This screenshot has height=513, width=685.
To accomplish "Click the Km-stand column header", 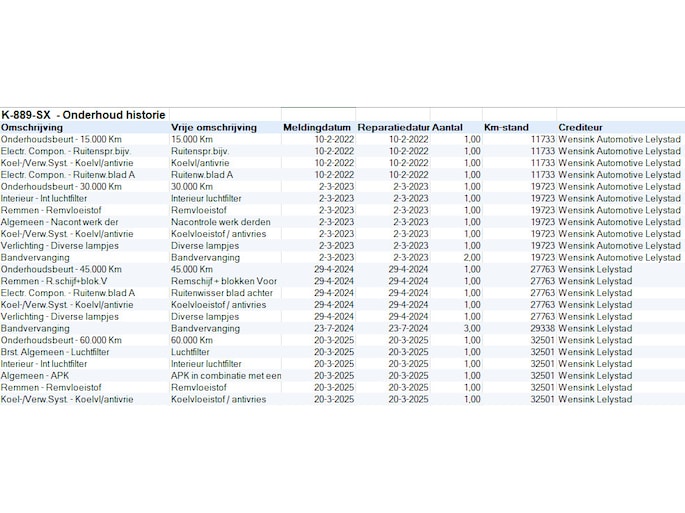I will point(505,128).
